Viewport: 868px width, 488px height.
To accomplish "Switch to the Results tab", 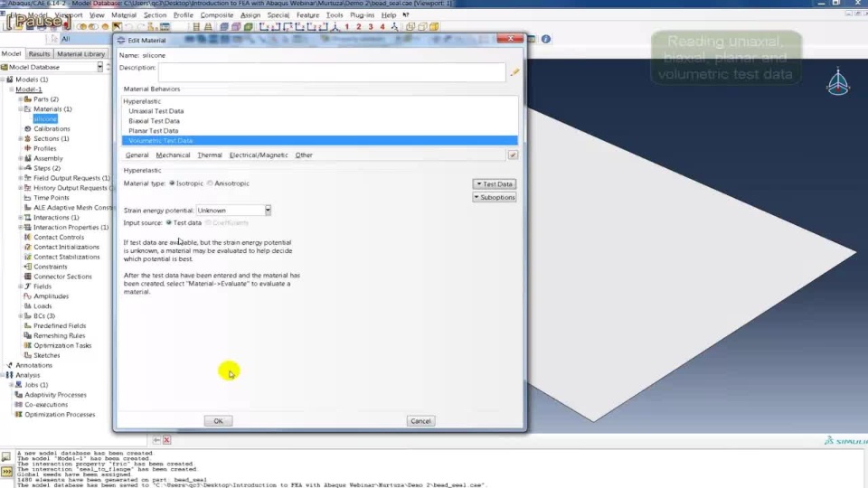I will coord(39,53).
